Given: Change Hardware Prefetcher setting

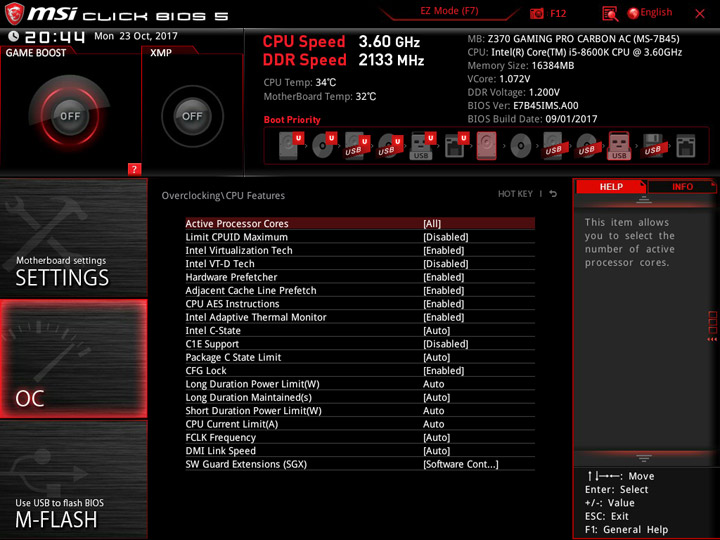Looking at the screenshot, I should point(360,277).
